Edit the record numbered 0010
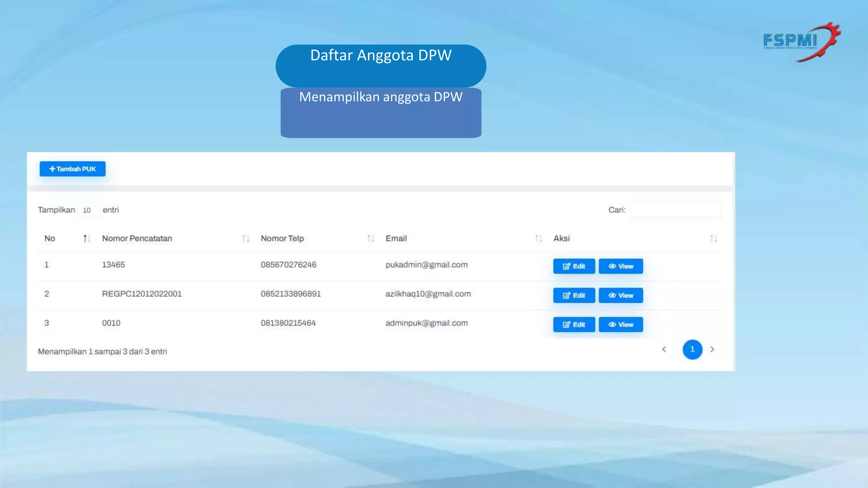Viewport: 868px width, 488px height. point(574,324)
